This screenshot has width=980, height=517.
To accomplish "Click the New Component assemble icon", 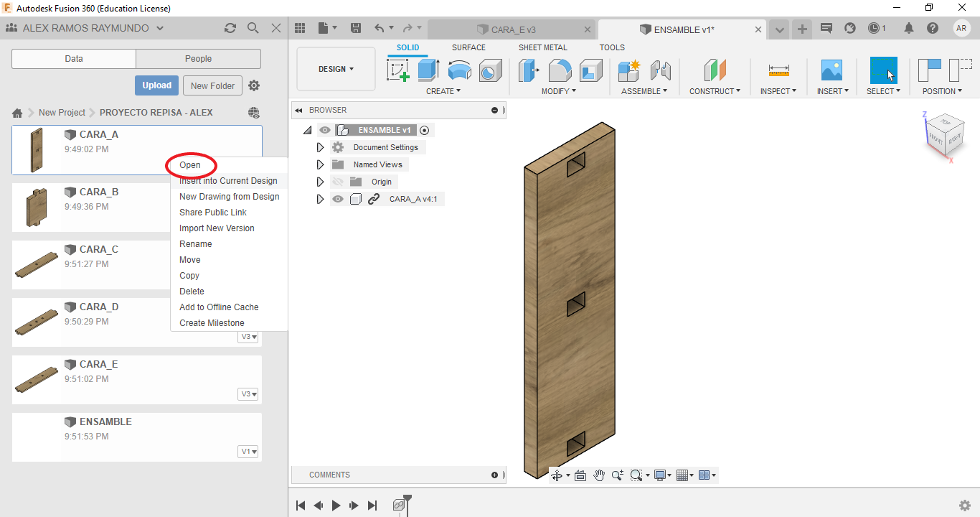I will 628,70.
